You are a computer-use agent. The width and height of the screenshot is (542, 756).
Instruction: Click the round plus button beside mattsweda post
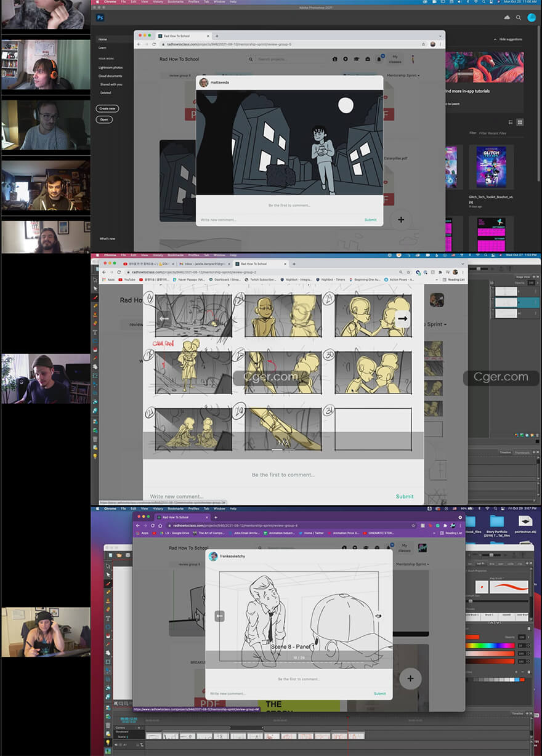pos(400,219)
